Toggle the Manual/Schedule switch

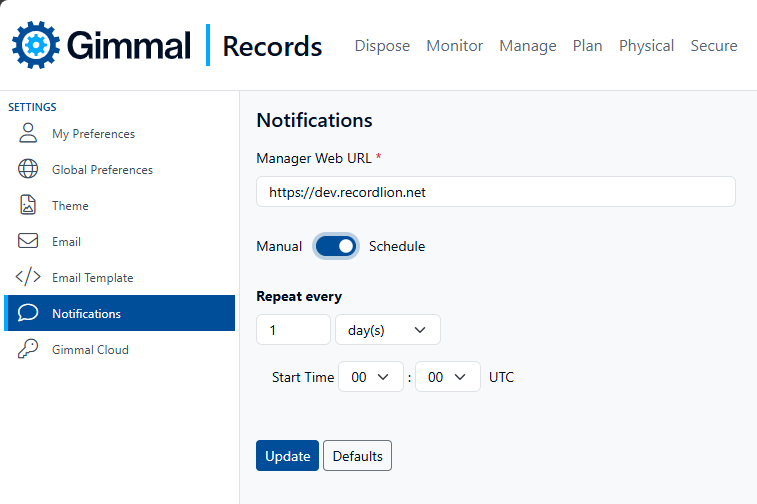pyautogui.click(x=336, y=246)
